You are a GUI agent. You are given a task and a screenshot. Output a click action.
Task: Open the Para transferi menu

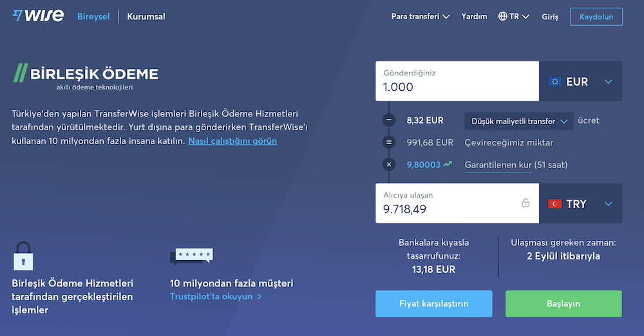[420, 17]
